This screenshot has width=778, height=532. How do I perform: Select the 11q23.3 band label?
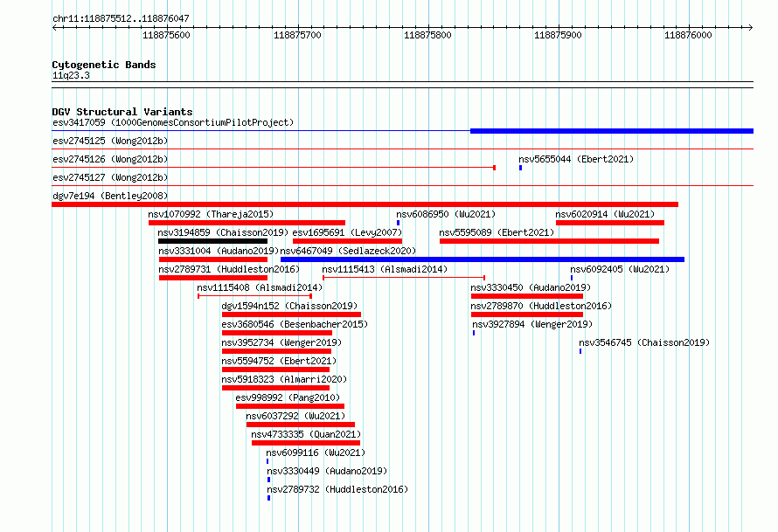pyautogui.click(x=71, y=75)
